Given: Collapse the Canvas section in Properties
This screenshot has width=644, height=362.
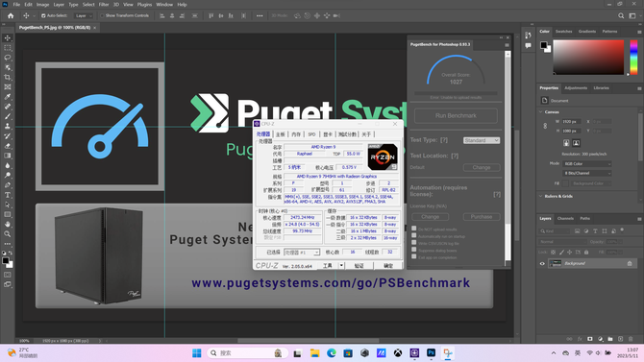Looking at the screenshot, I should (540, 111).
